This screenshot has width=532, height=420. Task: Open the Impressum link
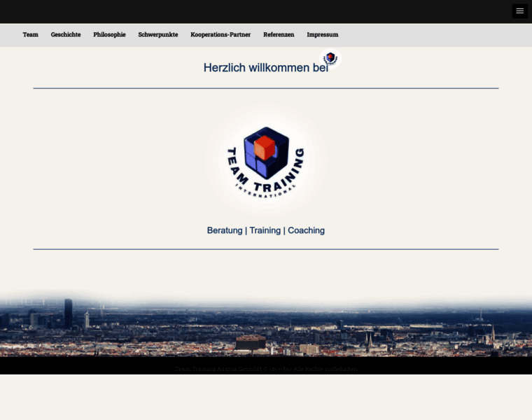(x=323, y=34)
